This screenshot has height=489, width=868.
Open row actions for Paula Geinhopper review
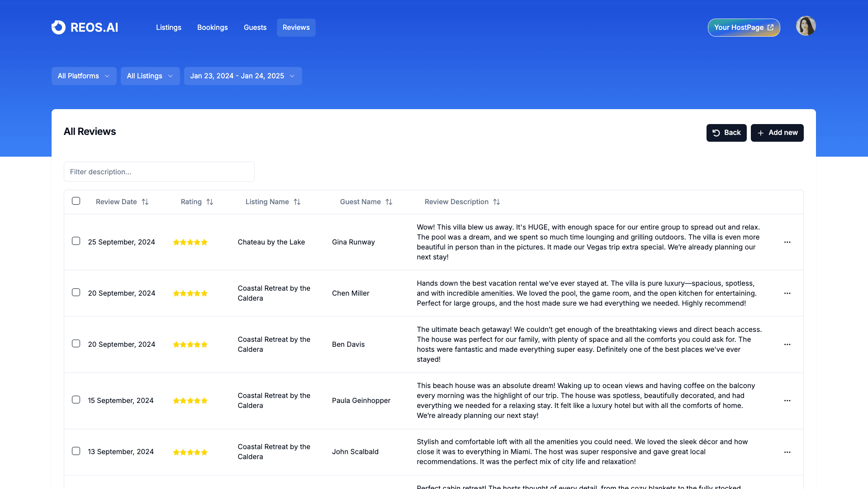coord(787,401)
